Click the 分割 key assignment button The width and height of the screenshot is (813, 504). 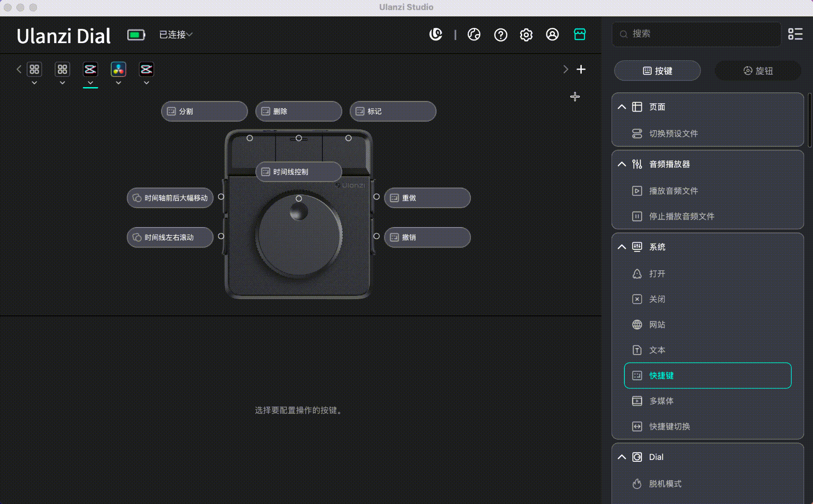coord(204,111)
